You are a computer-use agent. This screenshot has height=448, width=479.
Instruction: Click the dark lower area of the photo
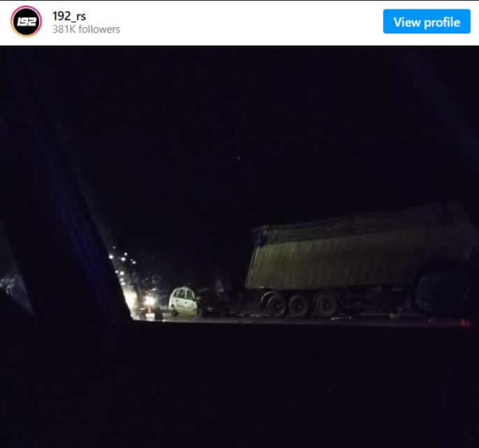(x=239, y=385)
